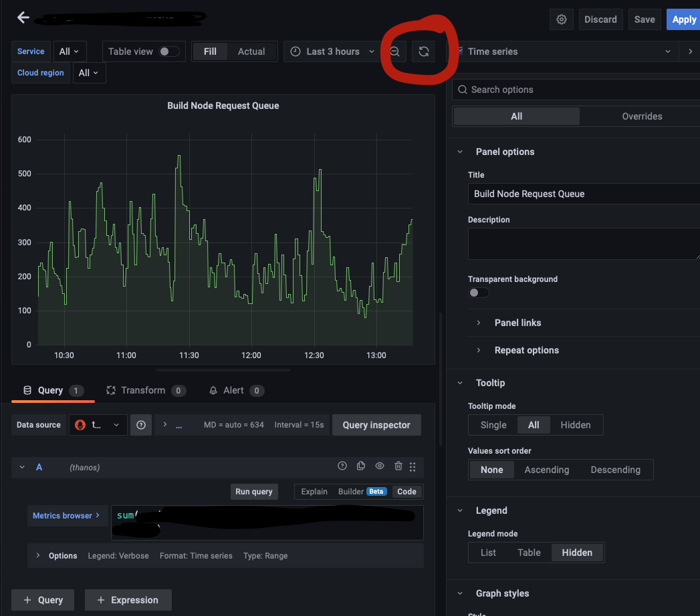Open the Query inspector

tap(376, 424)
